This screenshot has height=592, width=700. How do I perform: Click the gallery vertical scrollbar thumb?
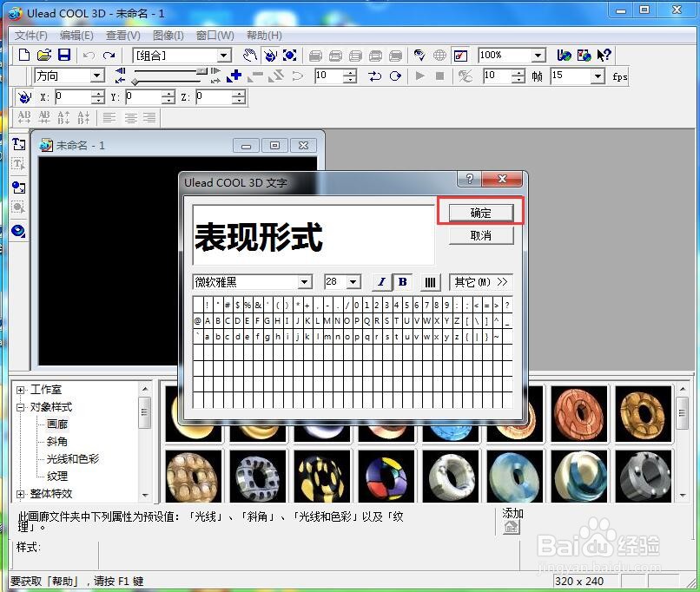click(682, 412)
